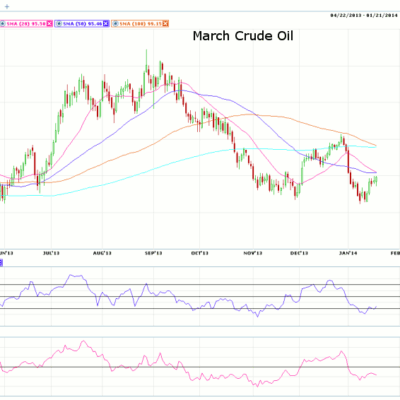Open settings gear for SMA (100) indicator
Screen dimensions: 400x400
(115, 23)
